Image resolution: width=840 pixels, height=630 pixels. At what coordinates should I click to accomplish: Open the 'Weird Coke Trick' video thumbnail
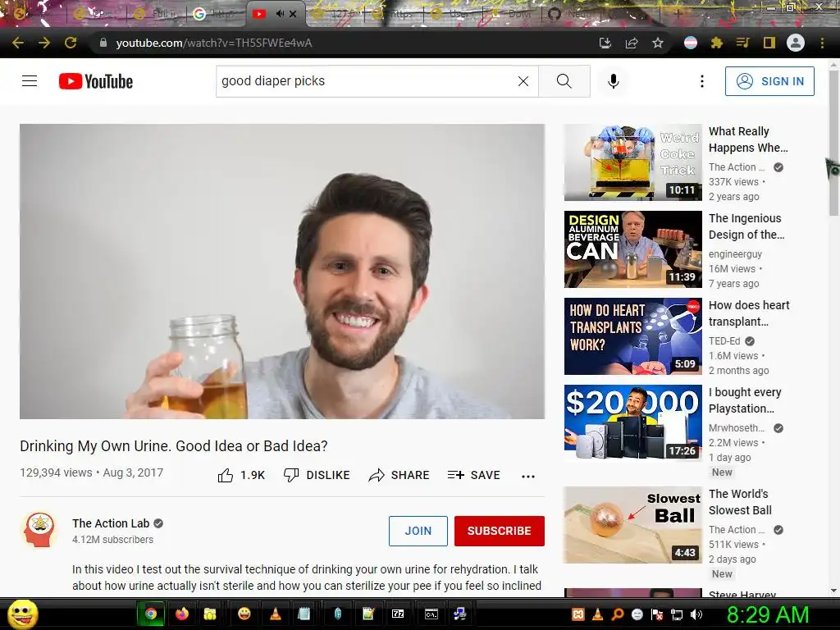[632, 162]
